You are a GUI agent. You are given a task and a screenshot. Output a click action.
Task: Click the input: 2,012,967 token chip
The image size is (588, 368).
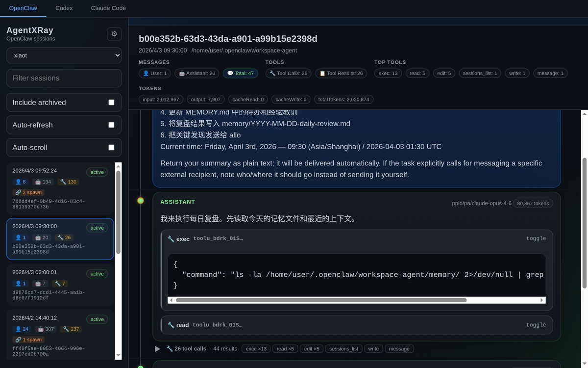click(x=161, y=100)
